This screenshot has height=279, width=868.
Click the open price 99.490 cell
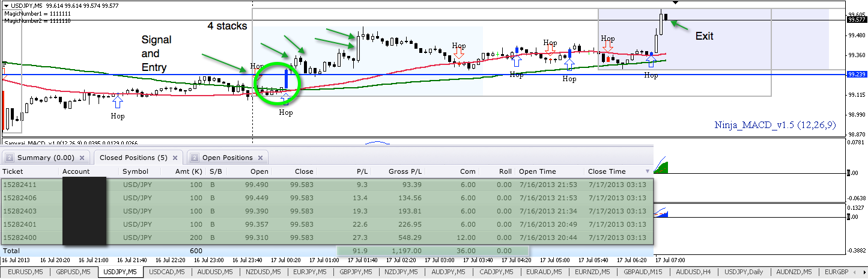coord(257,185)
